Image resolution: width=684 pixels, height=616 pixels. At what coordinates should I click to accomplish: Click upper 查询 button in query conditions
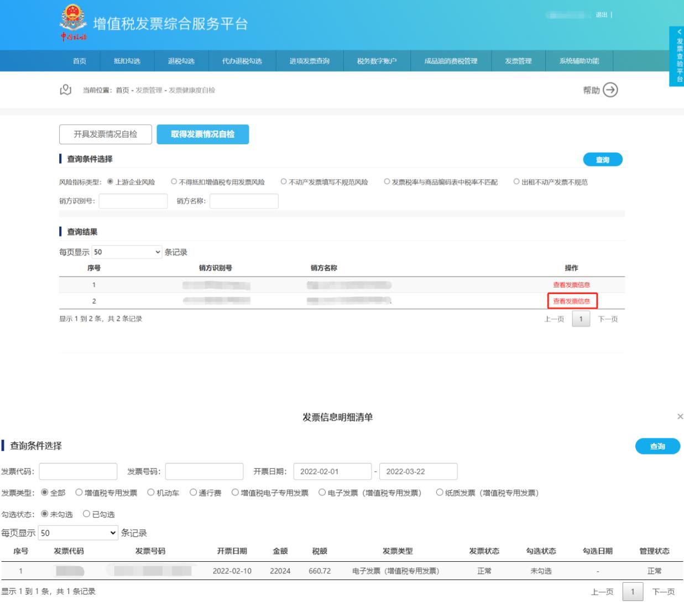[x=602, y=160]
